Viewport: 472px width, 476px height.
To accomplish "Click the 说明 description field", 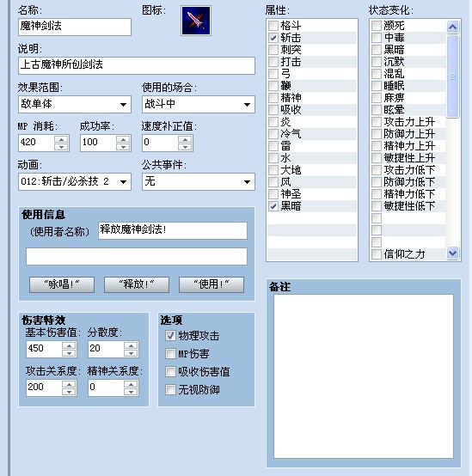I will 137,65.
